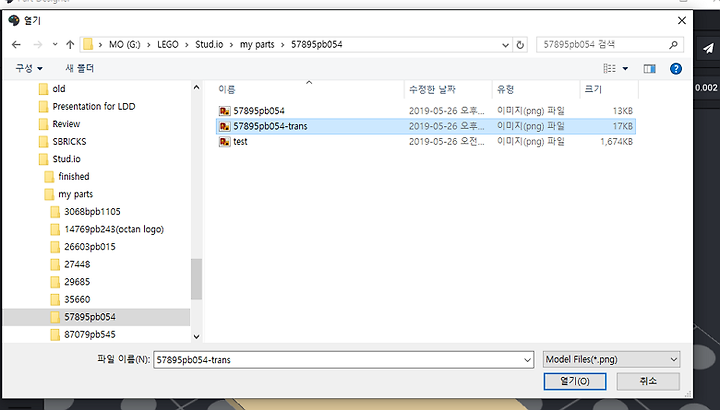Open the SBRICKS folder in tree

click(x=69, y=141)
